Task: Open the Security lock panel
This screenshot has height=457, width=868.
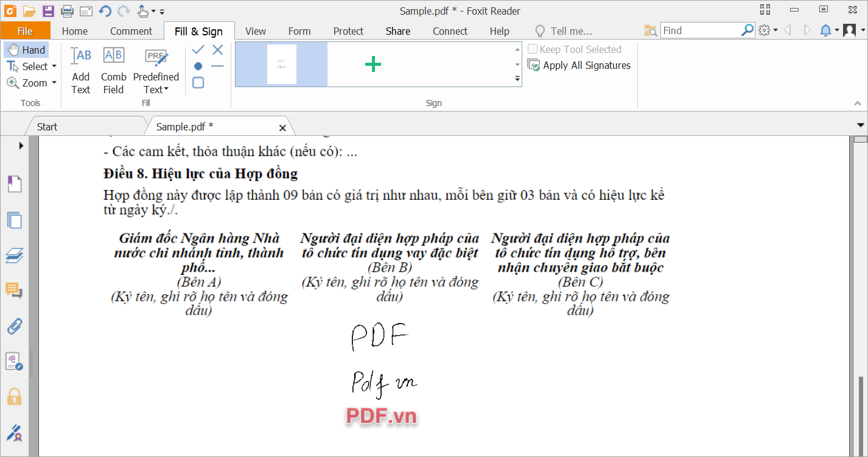Action: (x=14, y=397)
